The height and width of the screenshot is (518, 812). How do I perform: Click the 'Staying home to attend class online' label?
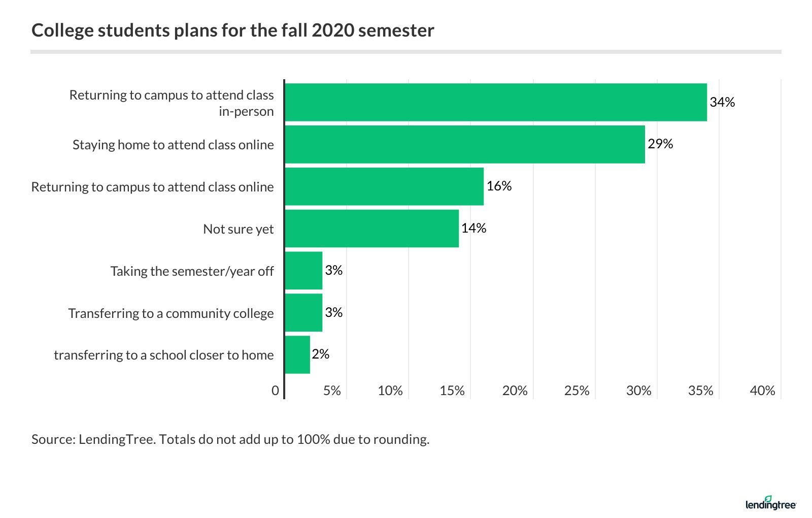click(x=173, y=145)
